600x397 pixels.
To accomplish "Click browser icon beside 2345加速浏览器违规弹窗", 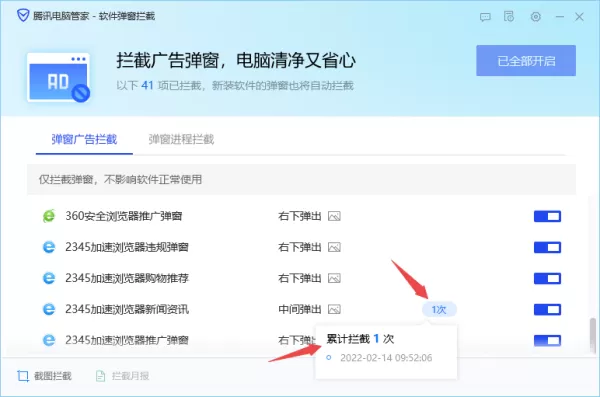I will pyautogui.click(x=49, y=247).
